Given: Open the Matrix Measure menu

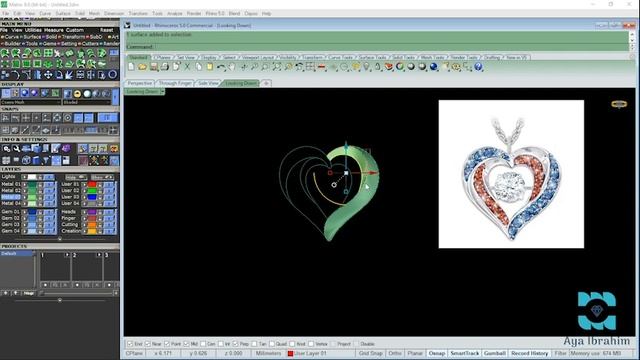Looking at the screenshot, I should 53,30.
